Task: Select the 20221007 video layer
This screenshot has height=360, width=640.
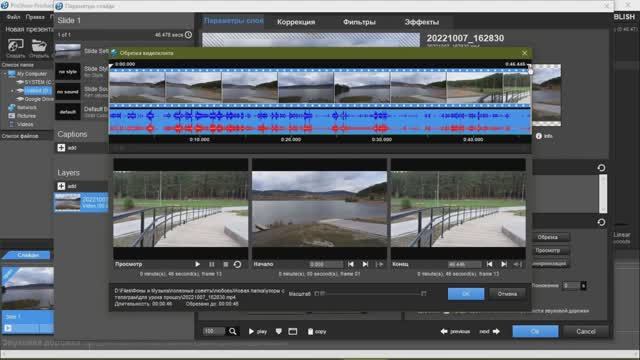Action: coord(81,202)
